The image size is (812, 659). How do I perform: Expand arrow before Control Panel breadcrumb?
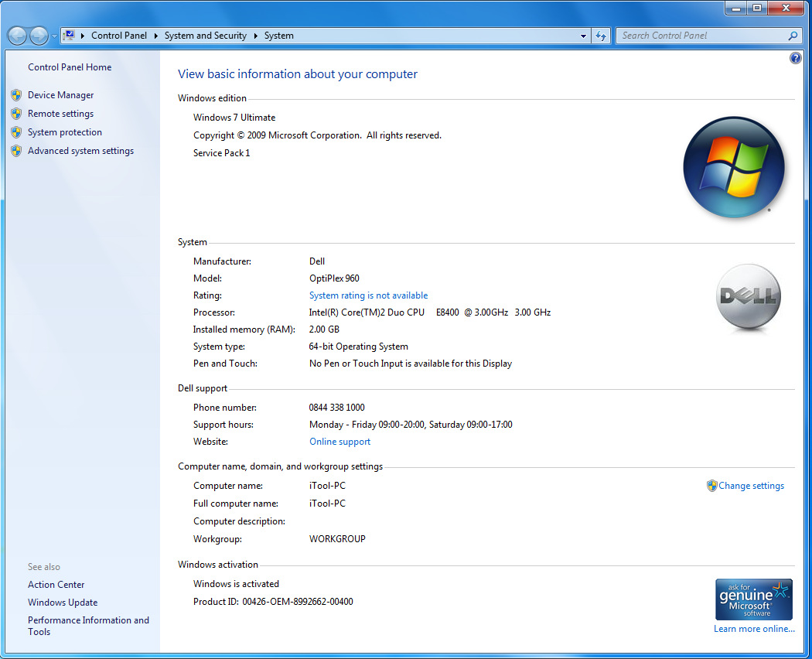coord(82,36)
